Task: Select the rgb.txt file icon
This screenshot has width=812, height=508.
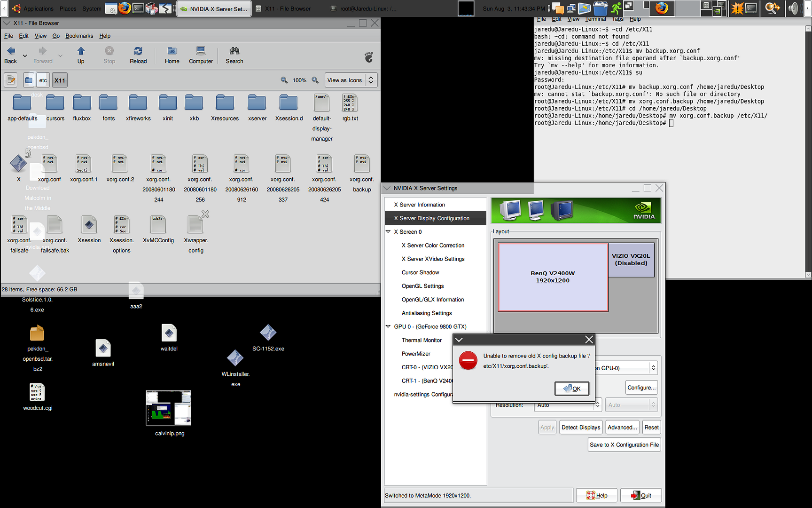Action: (350, 107)
